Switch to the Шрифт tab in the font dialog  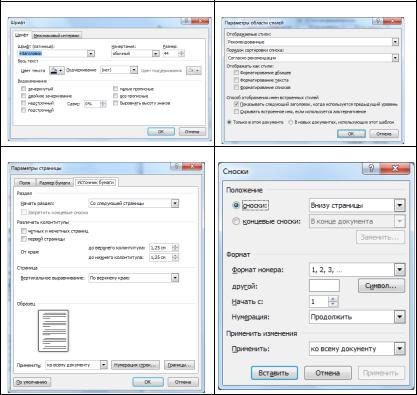pos(22,35)
